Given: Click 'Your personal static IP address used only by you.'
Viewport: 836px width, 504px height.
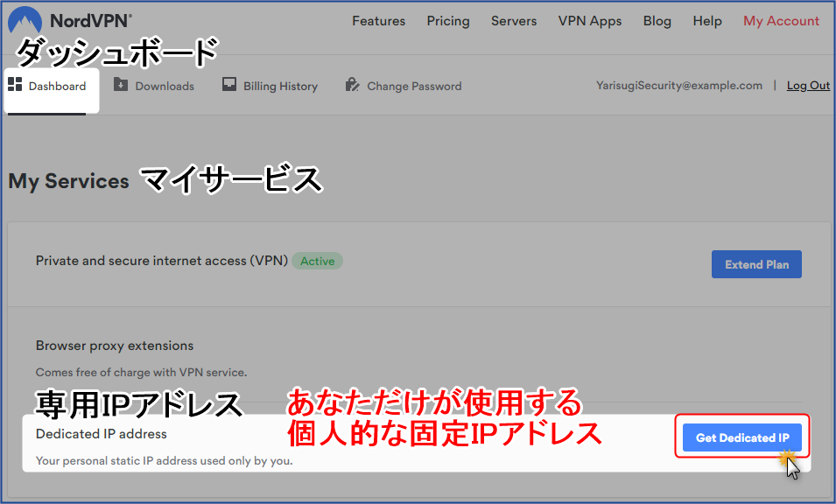Looking at the screenshot, I should click(x=165, y=461).
